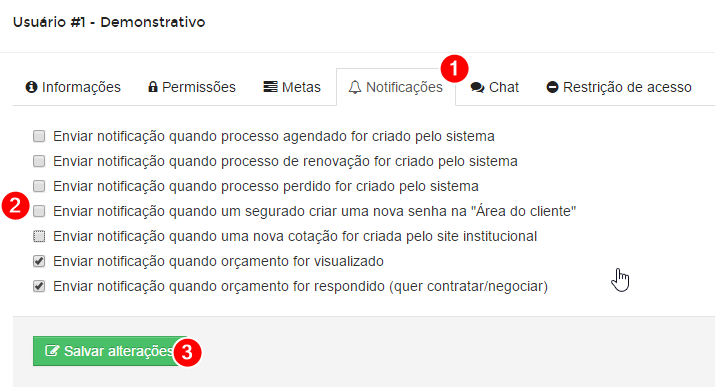This screenshot has height=387, width=715.
Task: Click the edit pencil icon in Salvar alterações
Action: 52,351
